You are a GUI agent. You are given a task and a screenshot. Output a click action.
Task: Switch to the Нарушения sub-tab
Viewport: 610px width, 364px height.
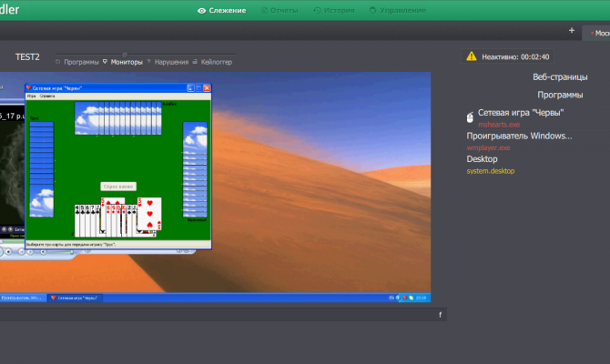click(171, 62)
